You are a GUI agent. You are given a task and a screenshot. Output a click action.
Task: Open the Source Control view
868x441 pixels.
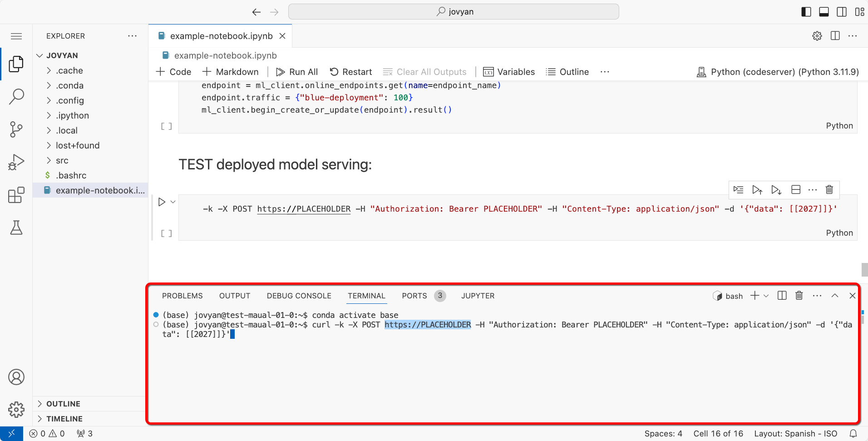tap(16, 129)
